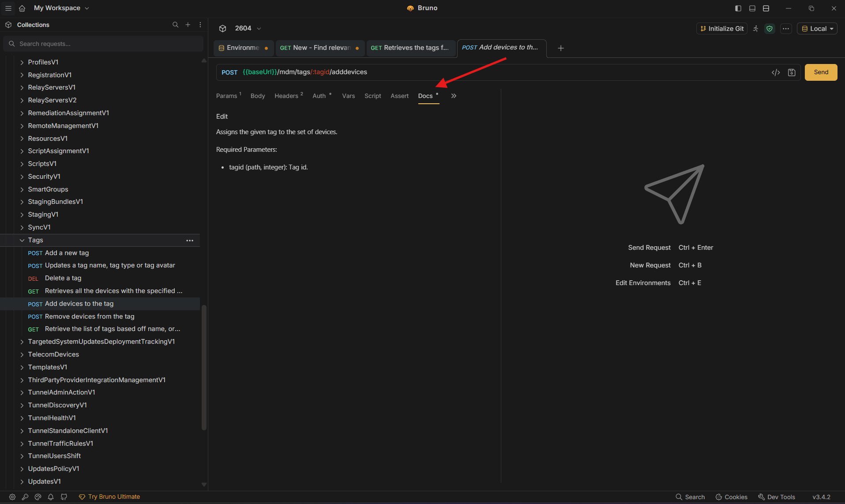Open the My Workspace dropdown
Screen dimensions: 845x504
tap(61, 8)
